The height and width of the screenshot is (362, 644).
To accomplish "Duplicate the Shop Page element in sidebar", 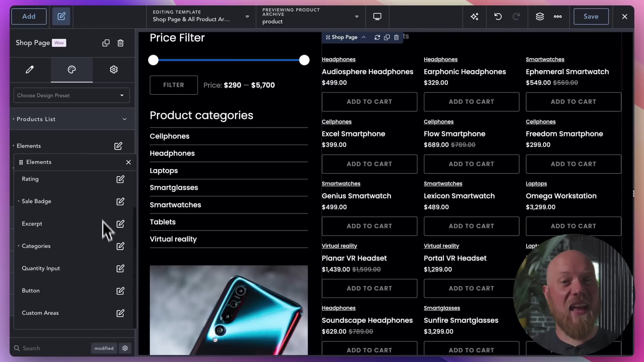I will (x=106, y=43).
